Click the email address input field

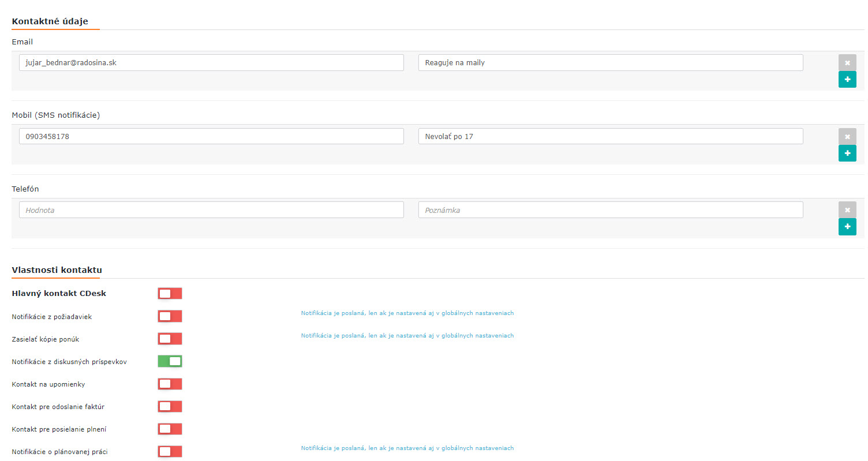(x=211, y=62)
